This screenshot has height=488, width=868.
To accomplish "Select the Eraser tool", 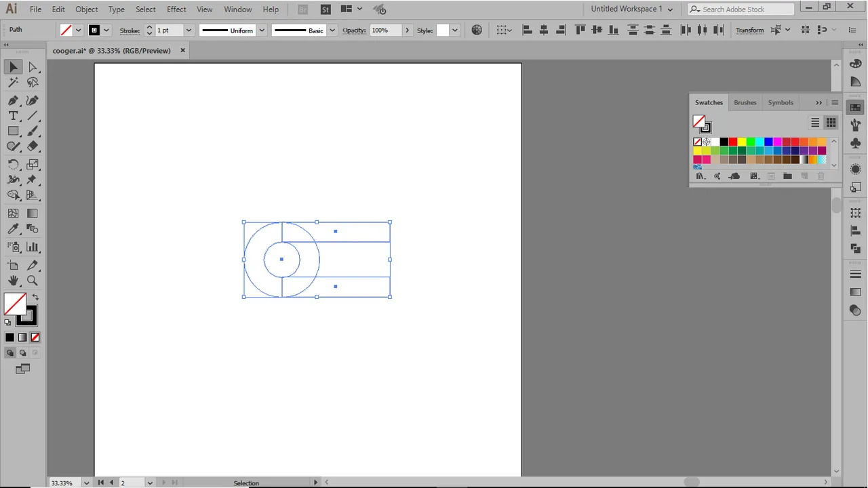I will [x=33, y=146].
